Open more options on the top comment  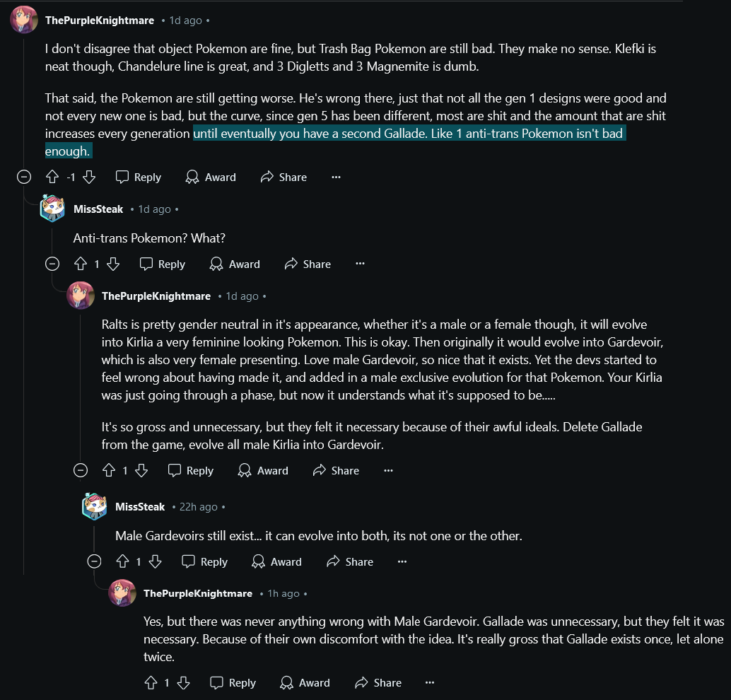pyautogui.click(x=336, y=177)
